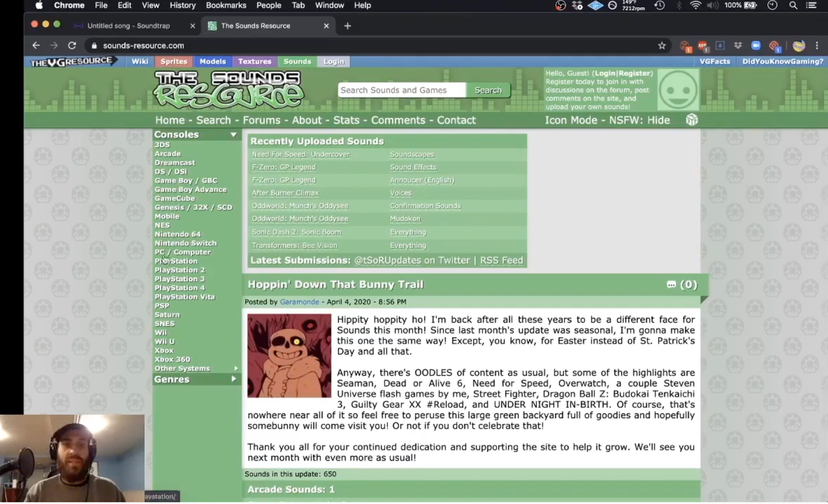This screenshot has height=504, width=828.
Task: Open Chrome's three-dot menu
Action: click(x=817, y=45)
